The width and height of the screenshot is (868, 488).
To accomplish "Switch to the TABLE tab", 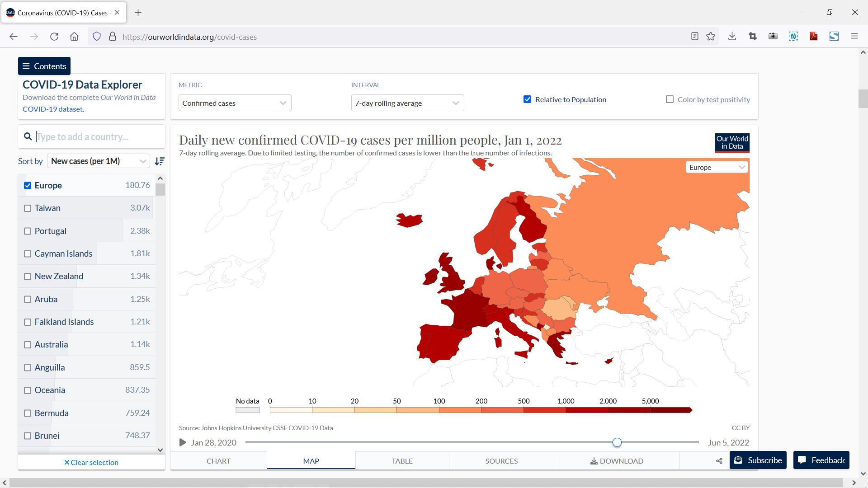I will (402, 461).
